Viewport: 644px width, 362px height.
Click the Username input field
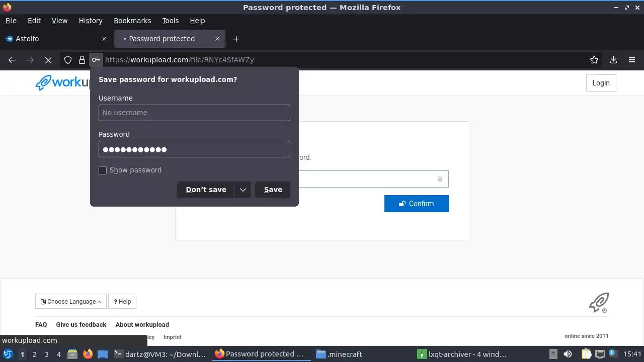(194, 113)
